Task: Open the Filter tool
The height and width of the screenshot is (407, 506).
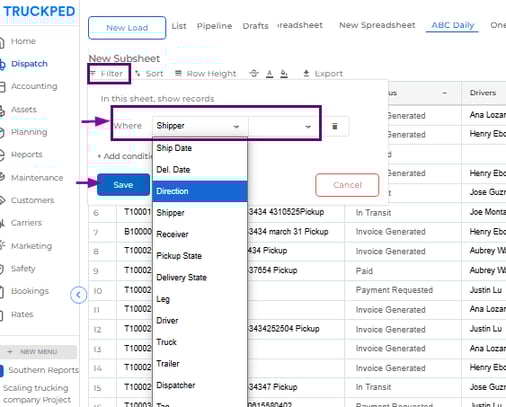Action: [x=108, y=74]
